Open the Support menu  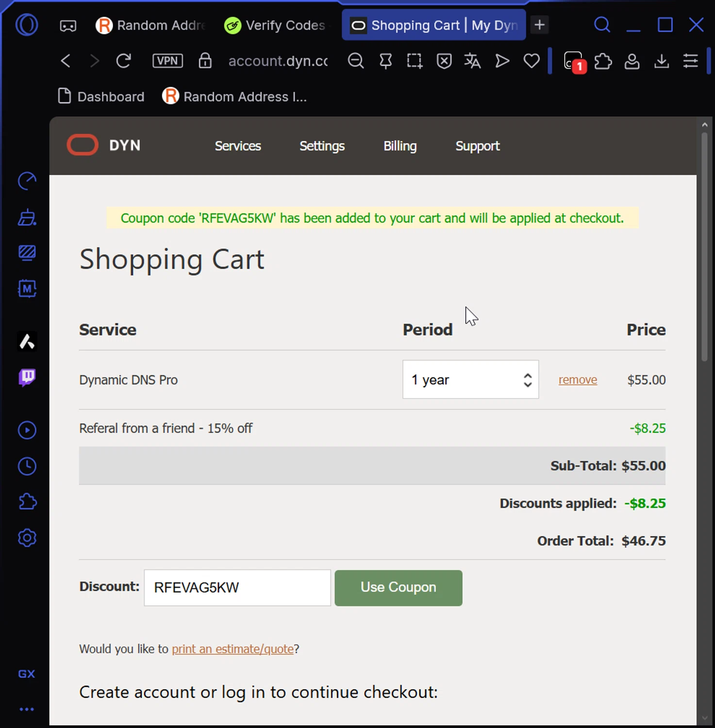click(x=478, y=146)
